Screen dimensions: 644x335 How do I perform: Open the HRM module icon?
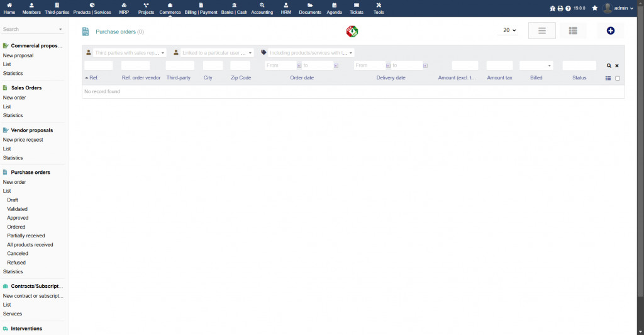pos(286,5)
